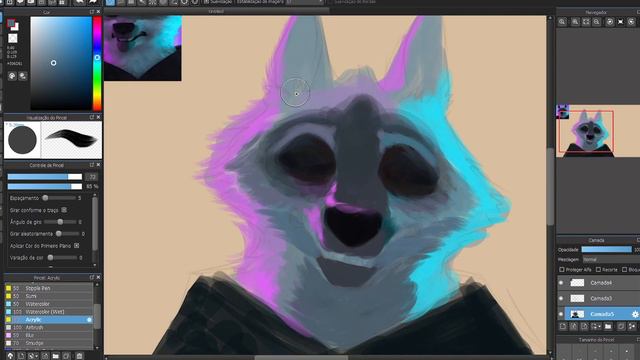Open the Camada5 layer settings gear

point(635,314)
